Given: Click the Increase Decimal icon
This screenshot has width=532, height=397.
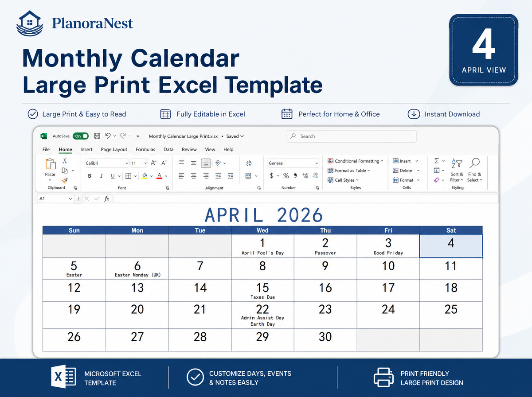Looking at the screenshot, I should click(x=305, y=176).
